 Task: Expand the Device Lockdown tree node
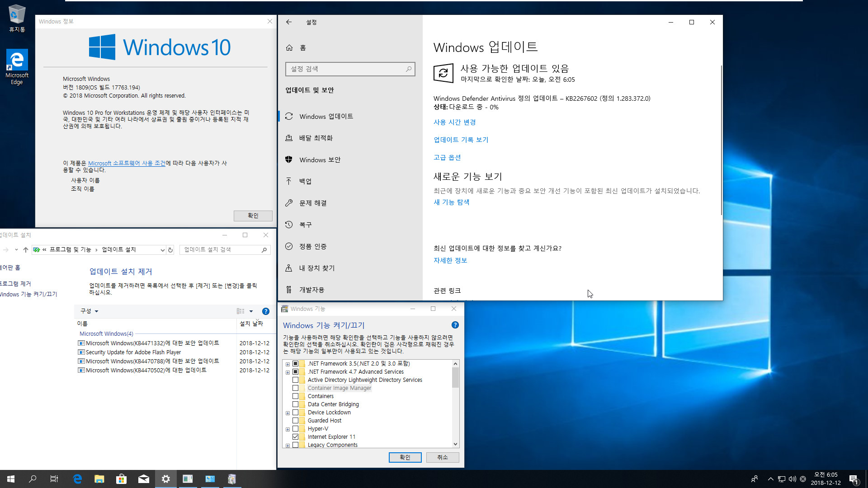(x=288, y=413)
